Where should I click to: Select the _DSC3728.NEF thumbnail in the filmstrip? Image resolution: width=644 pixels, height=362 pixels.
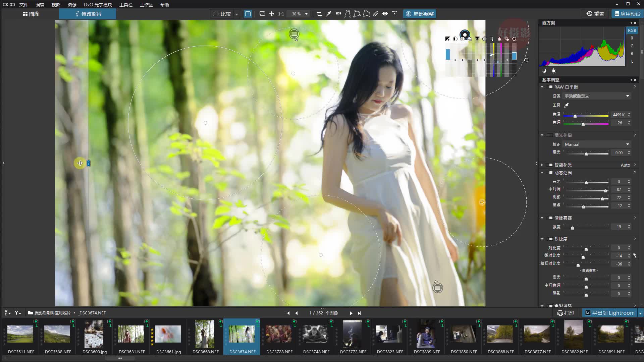[278, 334]
